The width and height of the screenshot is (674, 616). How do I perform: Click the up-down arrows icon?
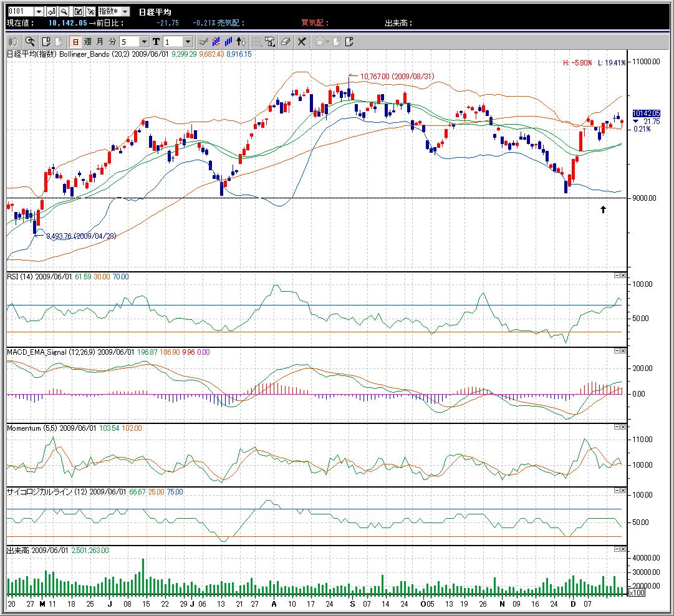pos(241,42)
